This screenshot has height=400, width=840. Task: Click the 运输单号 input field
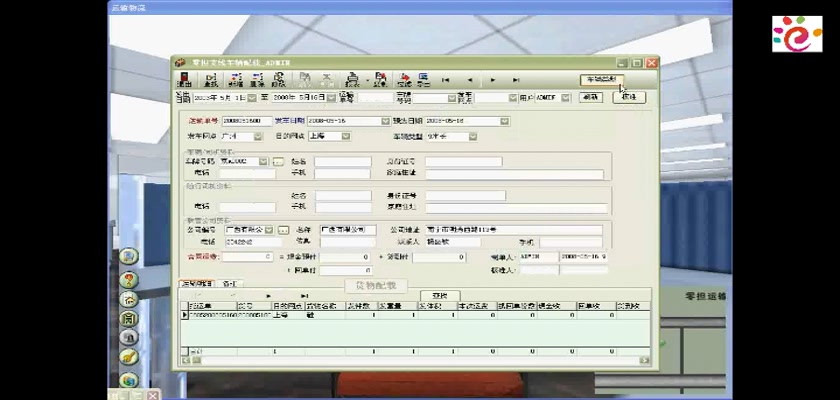247,121
